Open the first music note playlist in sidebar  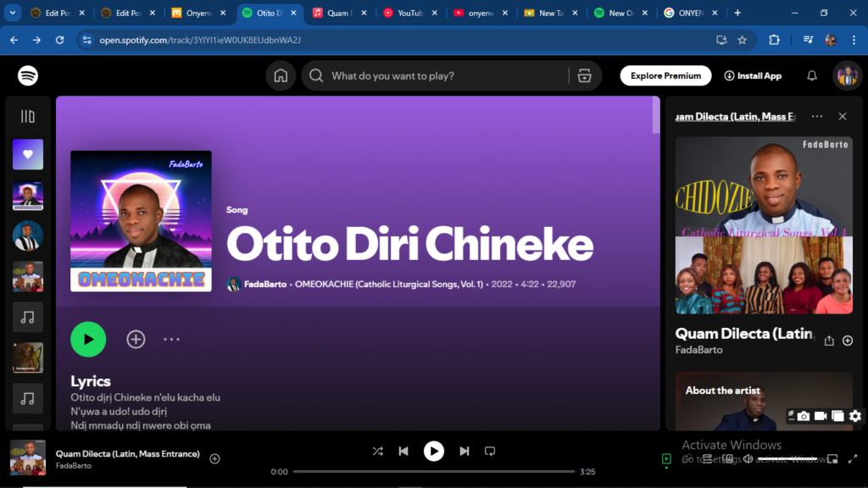tap(28, 317)
